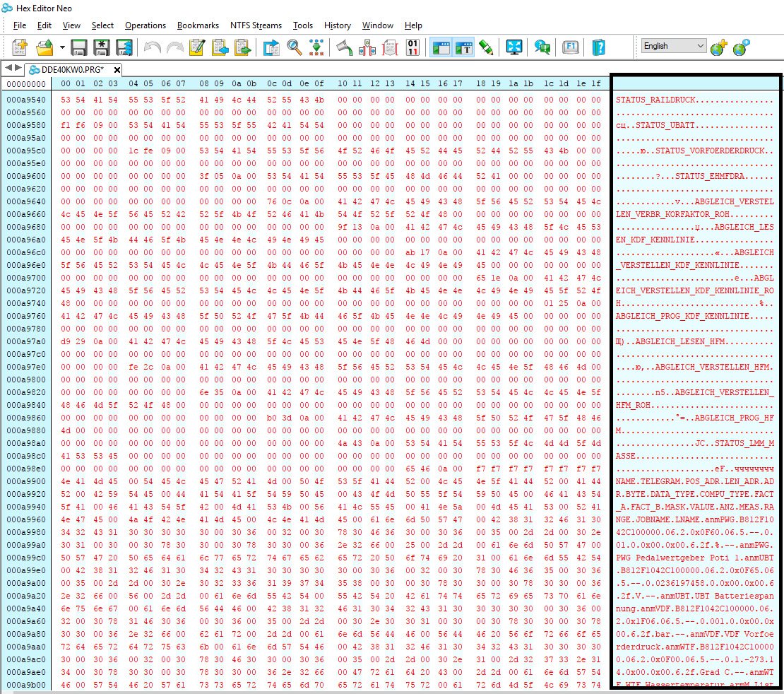Click the select range brackets icon

pyautogui.click(x=367, y=47)
